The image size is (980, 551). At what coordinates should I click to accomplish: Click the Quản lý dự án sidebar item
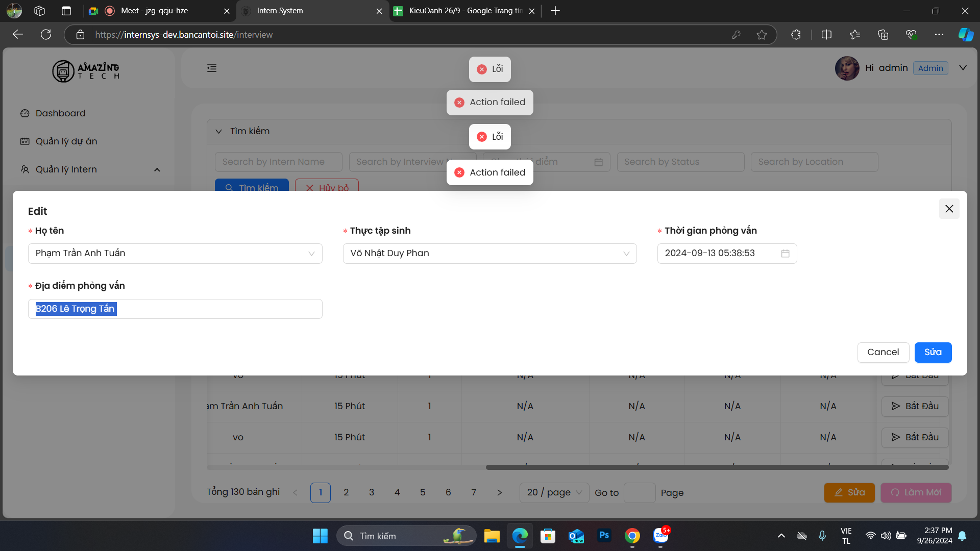(x=66, y=141)
